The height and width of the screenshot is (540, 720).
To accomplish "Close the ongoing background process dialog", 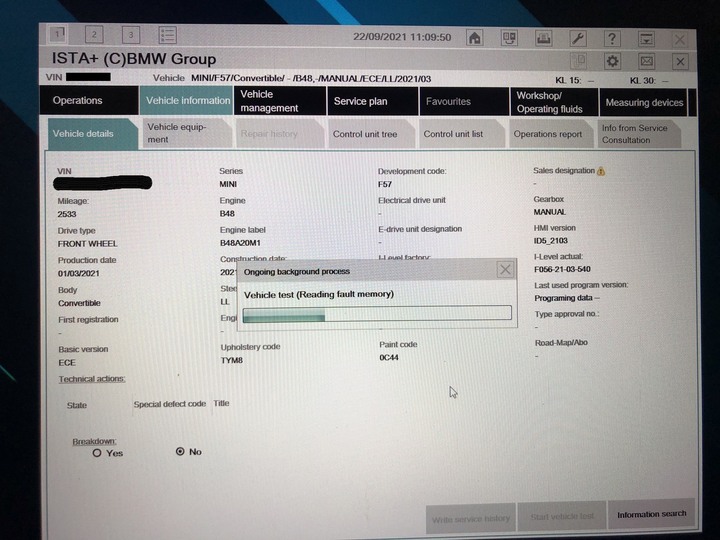I will pyautogui.click(x=505, y=270).
